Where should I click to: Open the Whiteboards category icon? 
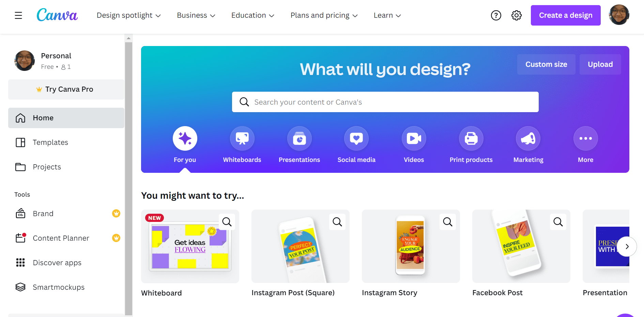[x=242, y=138]
